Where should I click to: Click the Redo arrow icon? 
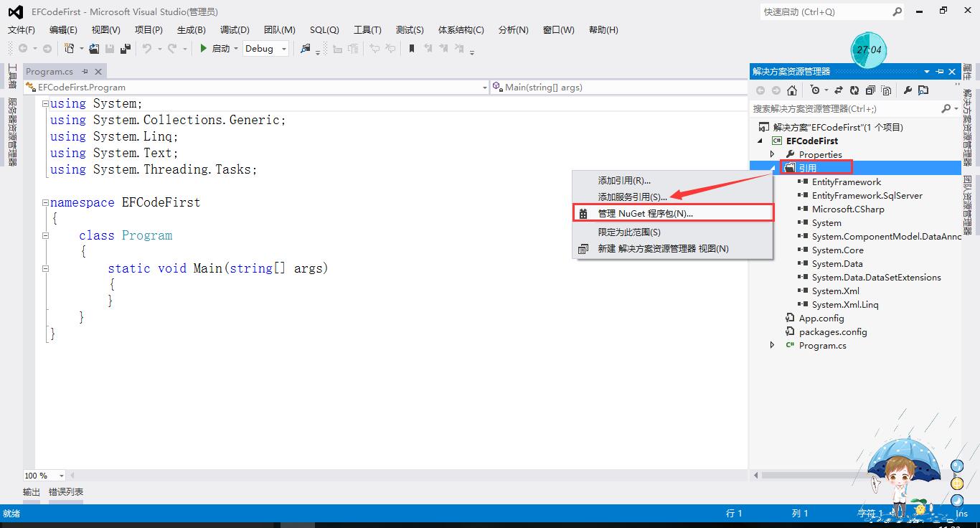point(172,48)
